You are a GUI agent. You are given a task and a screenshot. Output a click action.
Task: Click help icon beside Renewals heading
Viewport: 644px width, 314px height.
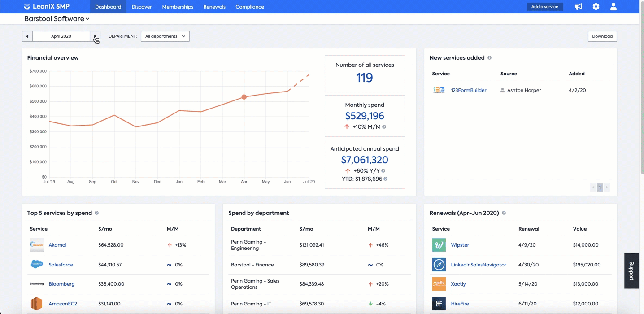click(x=504, y=213)
